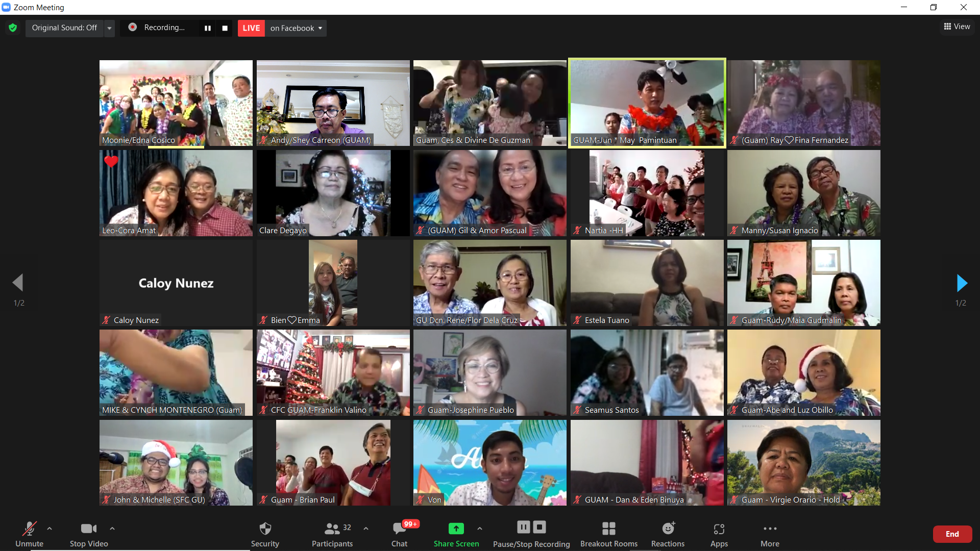Select Estela Tuano video tile
This screenshot has width=980, height=551.
pyautogui.click(x=647, y=283)
